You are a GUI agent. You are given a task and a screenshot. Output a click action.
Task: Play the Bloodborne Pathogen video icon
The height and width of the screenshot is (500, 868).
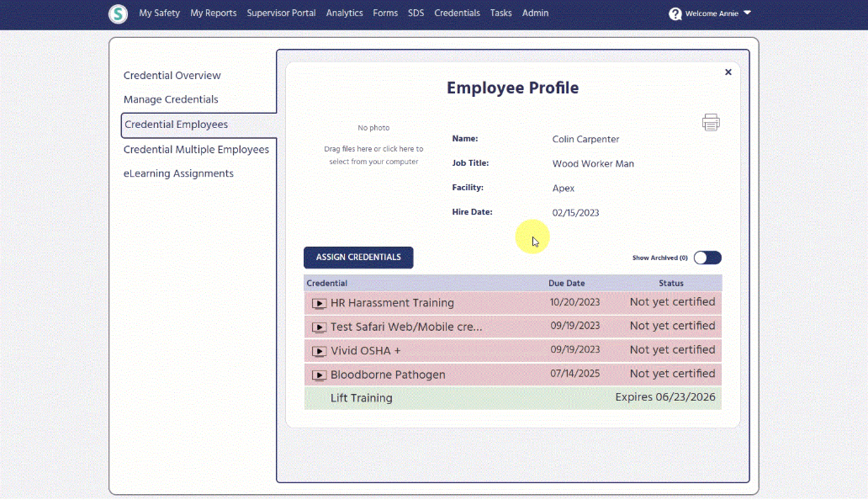click(x=319, y=375)
